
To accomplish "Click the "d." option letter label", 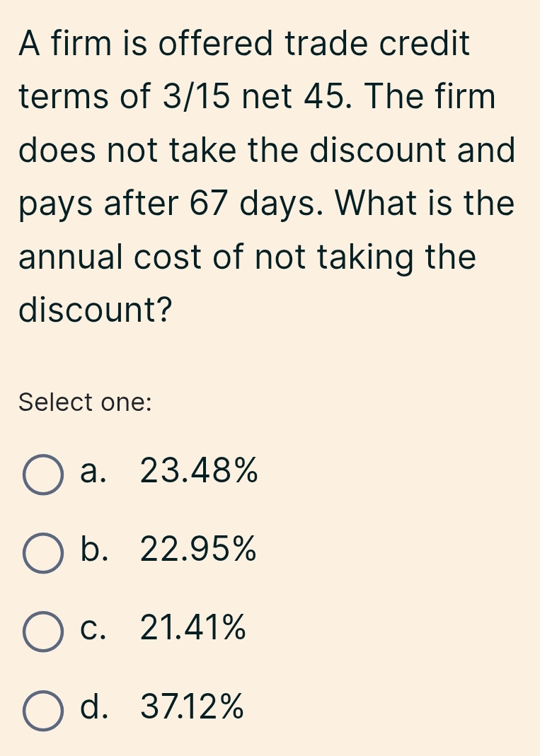I will click(x=94, y=706).
